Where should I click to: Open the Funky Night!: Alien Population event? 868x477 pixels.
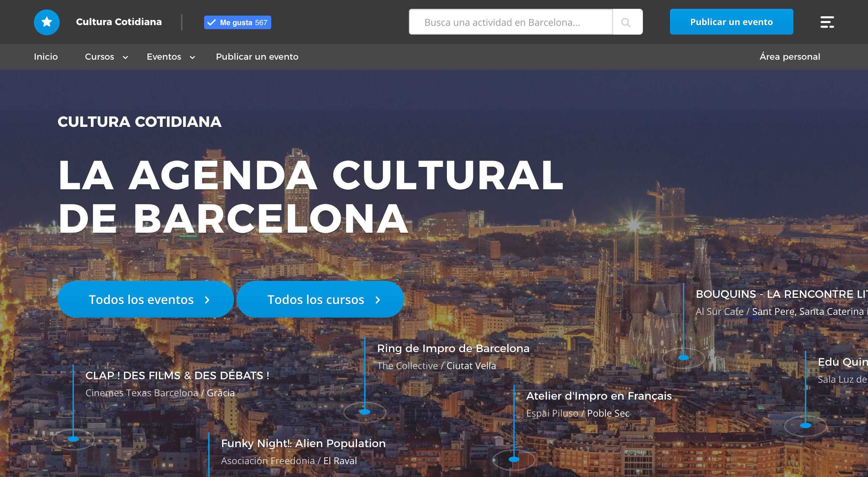tap(303, 443)
